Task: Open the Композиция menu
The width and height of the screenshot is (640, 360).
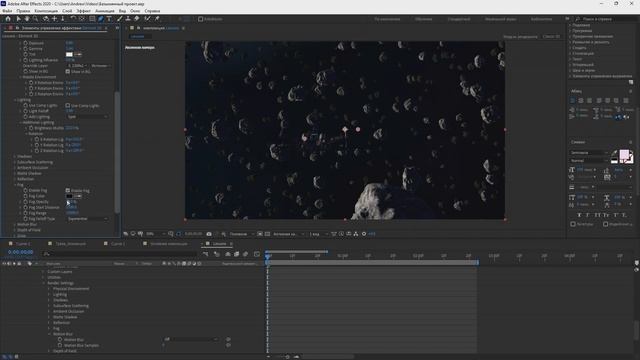Action: click(x=46, y=11)
